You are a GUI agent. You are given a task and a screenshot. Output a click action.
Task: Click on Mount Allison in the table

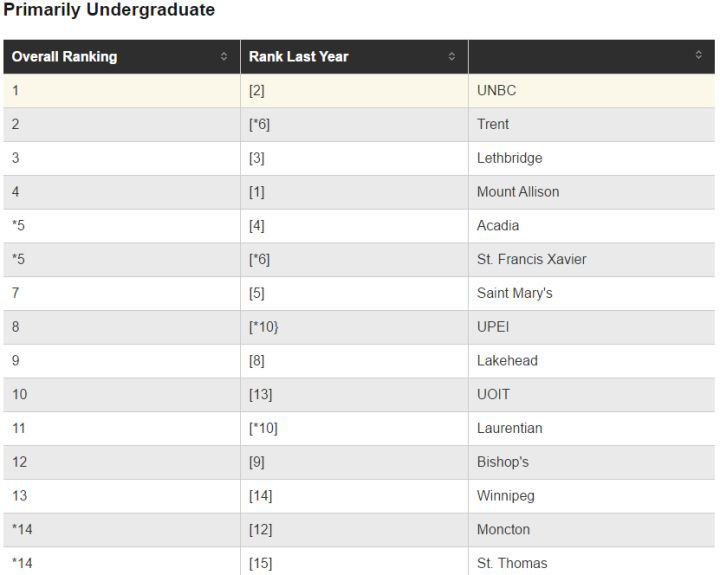point(518,192)
